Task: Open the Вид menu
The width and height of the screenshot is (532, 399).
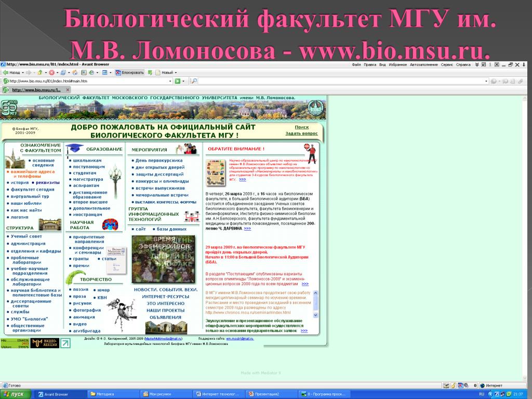Action: coord(382,64)
